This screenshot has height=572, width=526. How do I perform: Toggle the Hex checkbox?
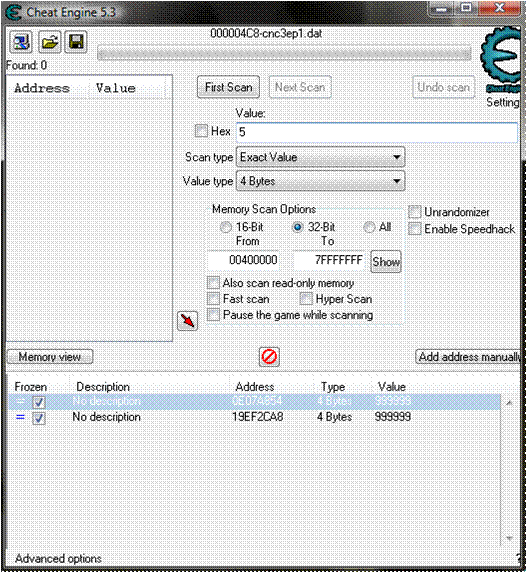coord(201,131)
